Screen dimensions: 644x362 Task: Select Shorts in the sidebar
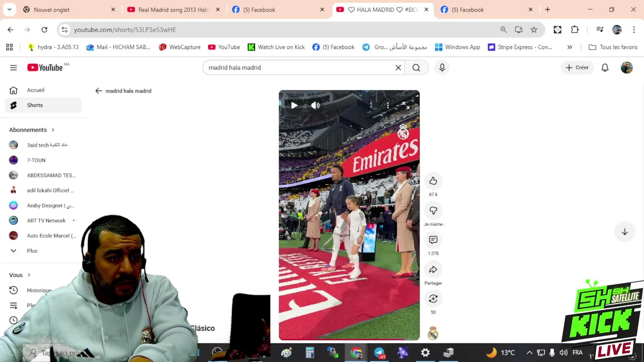(43, 105)
